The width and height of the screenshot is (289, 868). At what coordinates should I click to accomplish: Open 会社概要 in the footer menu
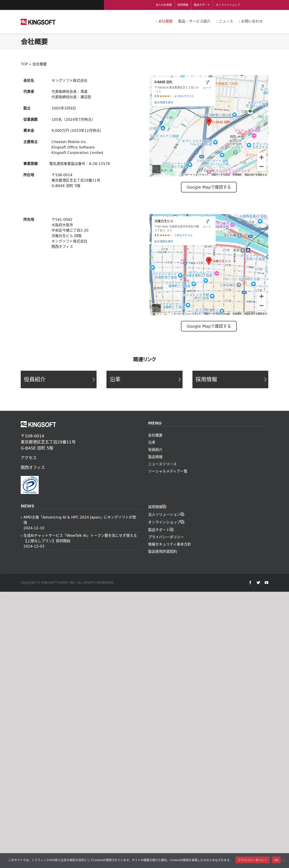click(x=155, y=435)
